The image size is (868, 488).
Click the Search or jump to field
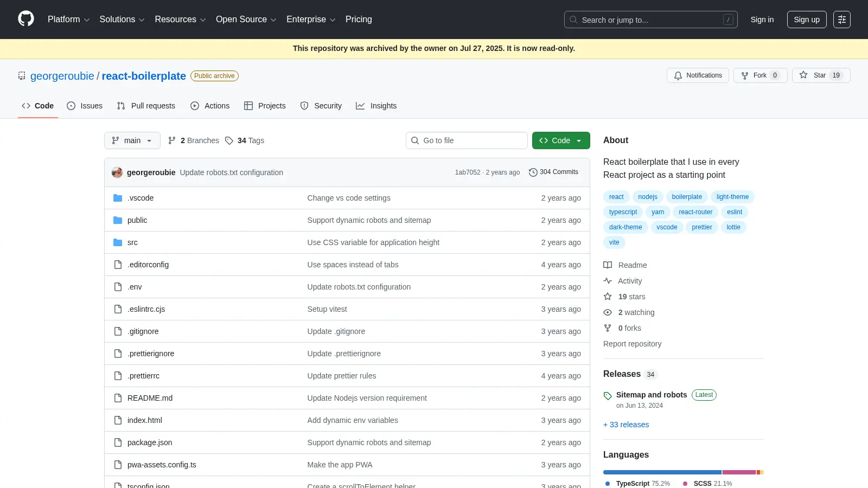pos(651,20)
